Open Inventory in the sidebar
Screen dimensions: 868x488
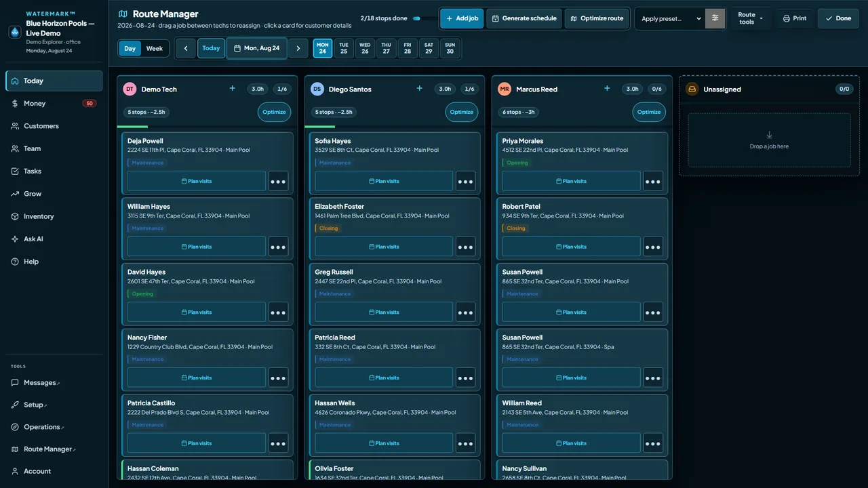point(54,216)
